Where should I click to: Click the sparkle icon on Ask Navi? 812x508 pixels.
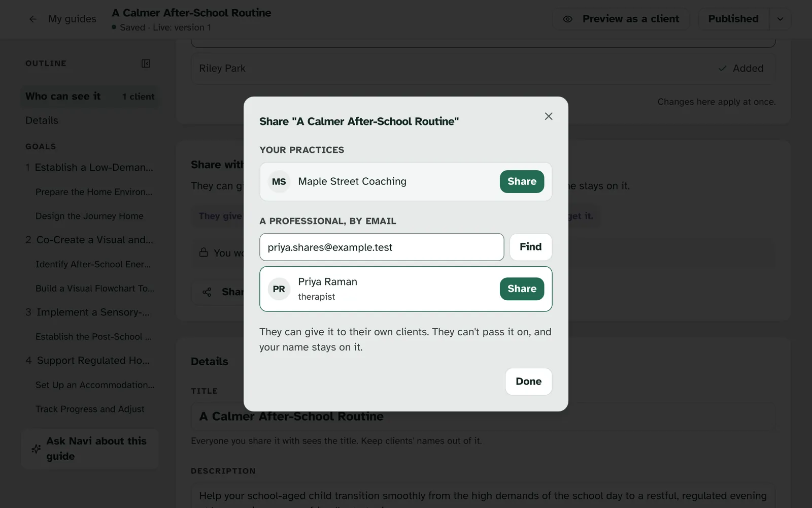36,449
